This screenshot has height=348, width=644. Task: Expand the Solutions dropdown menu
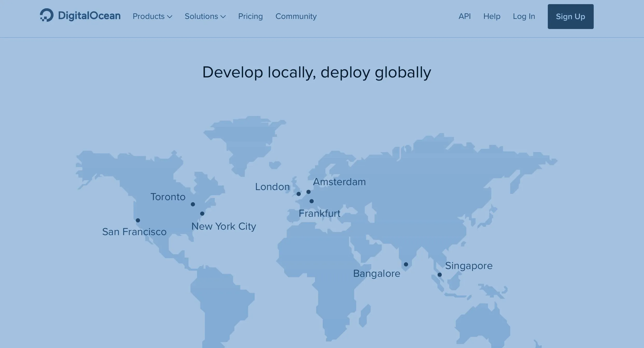tap(205, 16)
